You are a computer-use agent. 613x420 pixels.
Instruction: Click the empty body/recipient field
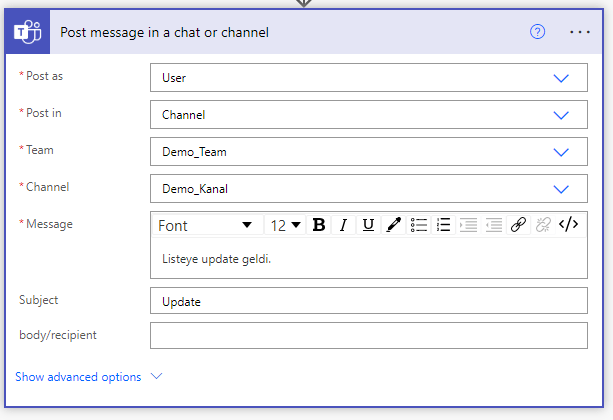click(368, 336)
